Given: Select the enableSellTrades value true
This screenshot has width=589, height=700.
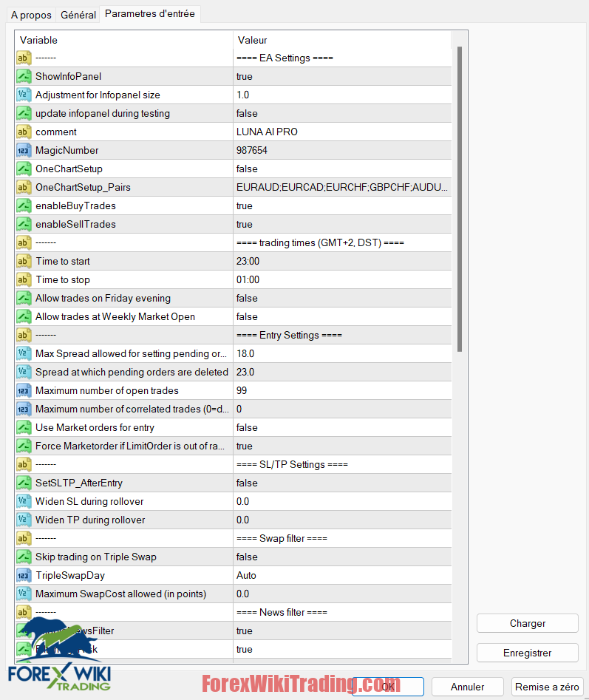Looking at the screenshot, I should click(x=342, y=224).
